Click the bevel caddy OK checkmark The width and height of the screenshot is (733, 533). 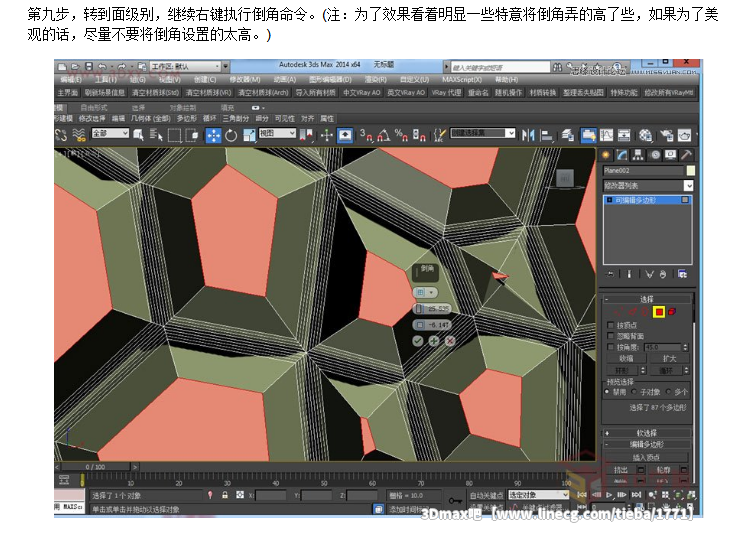click(x=418, y=341)
